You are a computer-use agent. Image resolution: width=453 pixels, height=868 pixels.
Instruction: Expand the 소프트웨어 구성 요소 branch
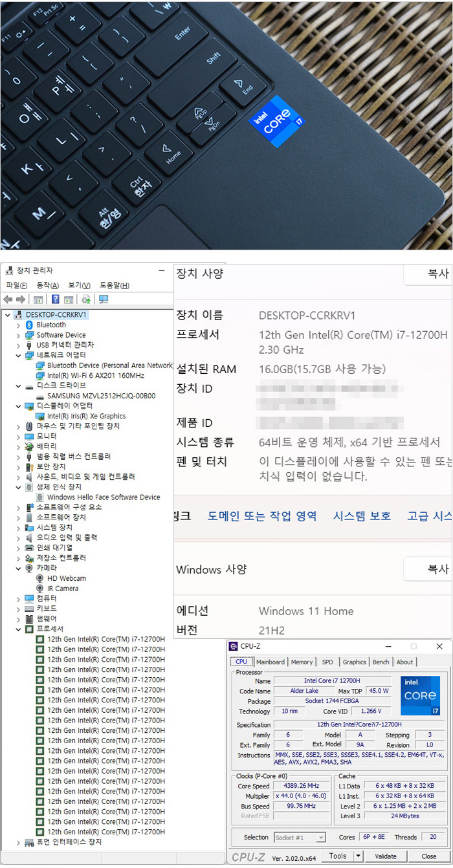[x=18, y=507]
